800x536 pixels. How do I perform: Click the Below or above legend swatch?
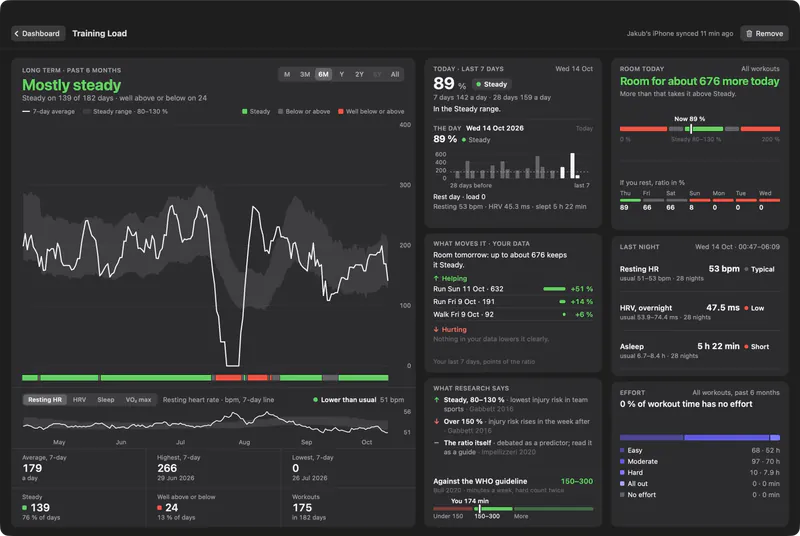[280, 111]
